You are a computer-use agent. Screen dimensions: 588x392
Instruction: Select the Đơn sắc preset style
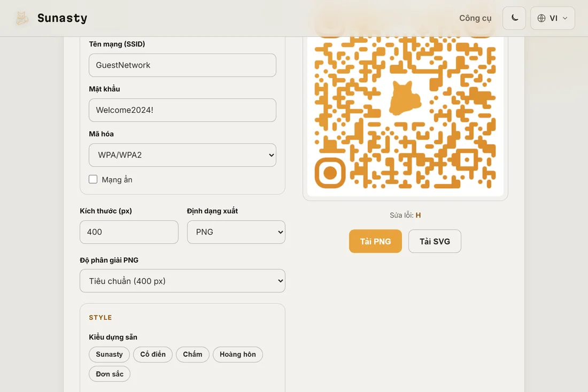tap(110, 374)
